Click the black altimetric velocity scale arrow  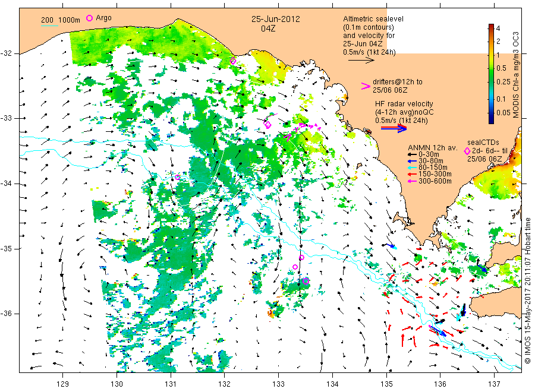(361, 61)
